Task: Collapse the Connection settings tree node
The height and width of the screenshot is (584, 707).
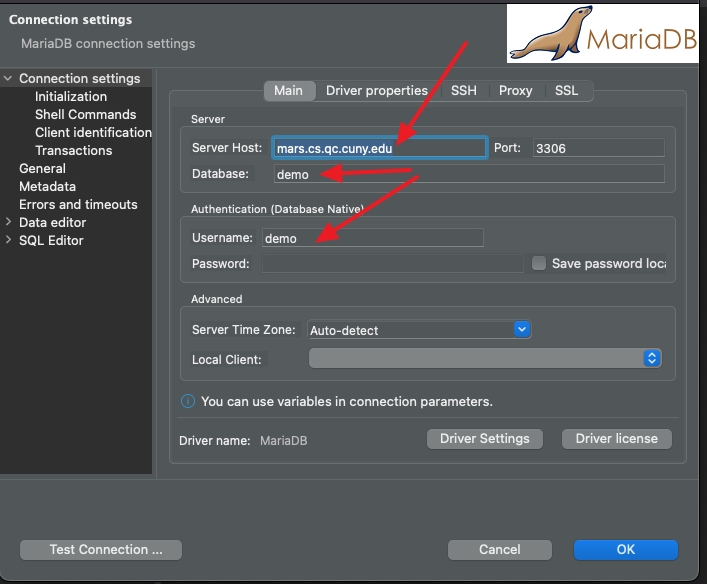Action: 9,79
